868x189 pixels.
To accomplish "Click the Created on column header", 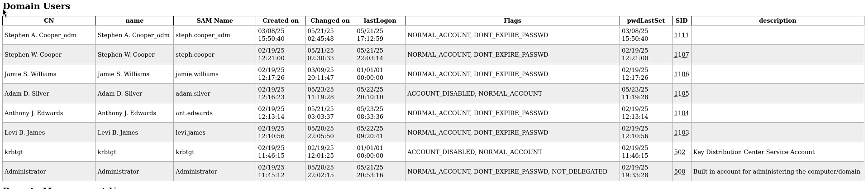I will click(x=280, y=21).
